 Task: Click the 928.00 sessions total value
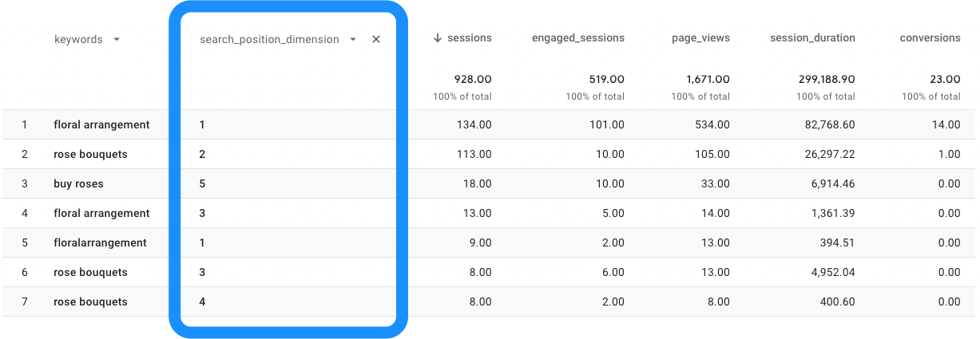(472, 79)
